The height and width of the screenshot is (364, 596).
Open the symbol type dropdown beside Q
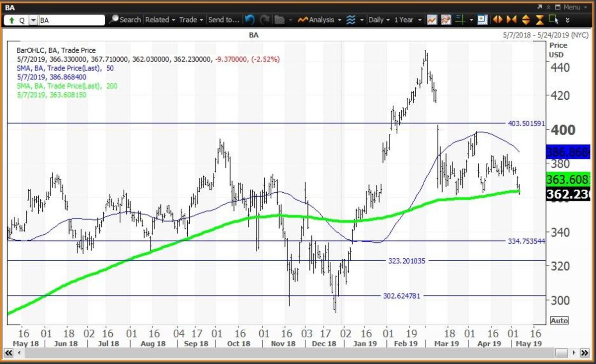(33, 20)
